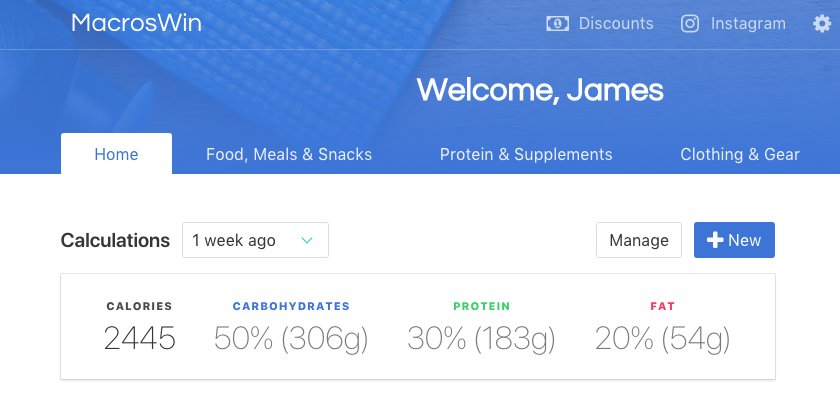Screen dimensions: 840x400
Task: Click the Welcome, James heading
Action: (540, 90)
